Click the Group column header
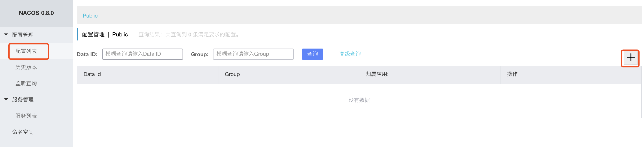This screenshot has height=147, width=644. (x=232, y=74)
